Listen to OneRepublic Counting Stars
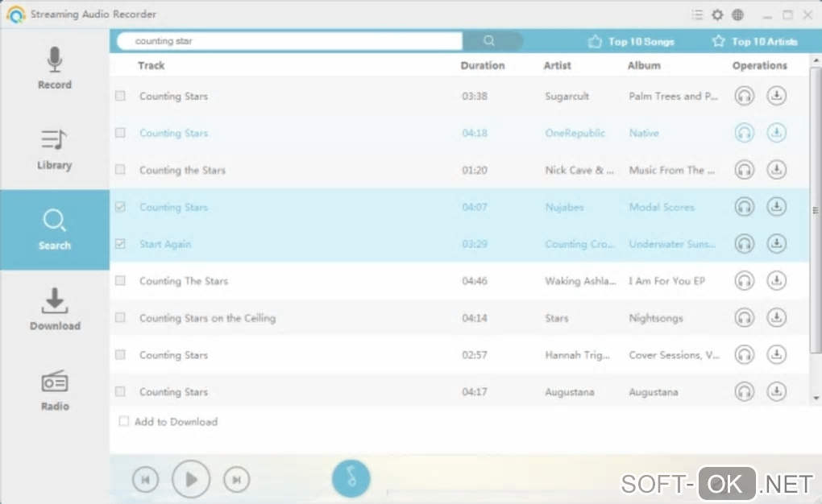Viewport: 822px width, 504px height. click(745, 133)
